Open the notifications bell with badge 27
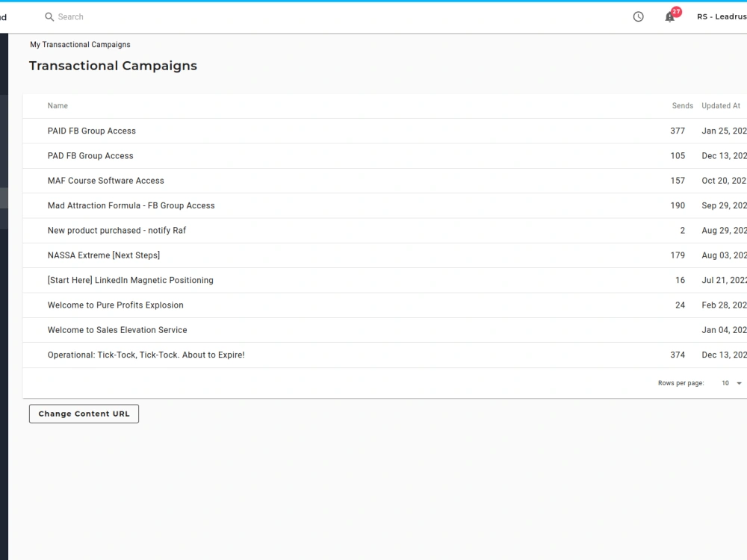The height and width of the screenshot is (560, 747). (670, 17)
